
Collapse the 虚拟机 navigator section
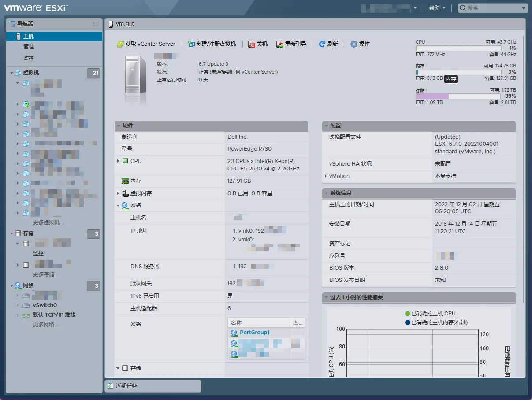(11, 73)
